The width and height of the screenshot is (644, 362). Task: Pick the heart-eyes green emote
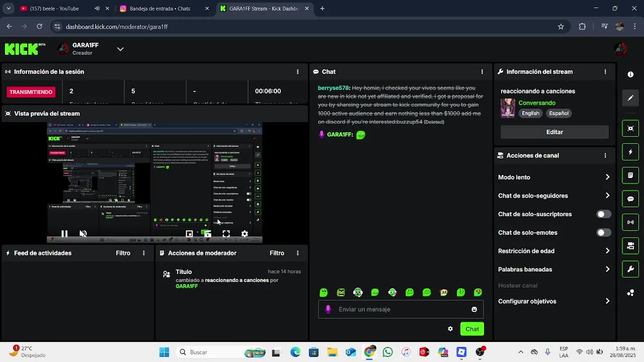coord(478,292)
